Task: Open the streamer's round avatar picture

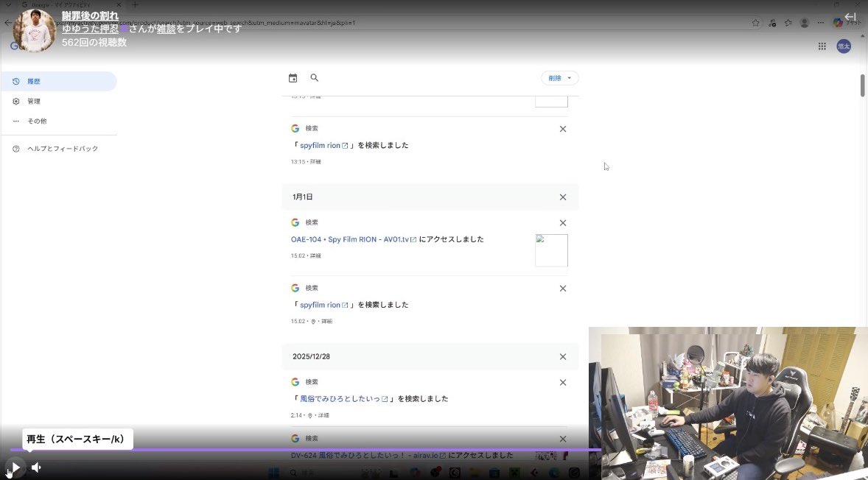Action: pyautogui.click(x=35, y=30)
